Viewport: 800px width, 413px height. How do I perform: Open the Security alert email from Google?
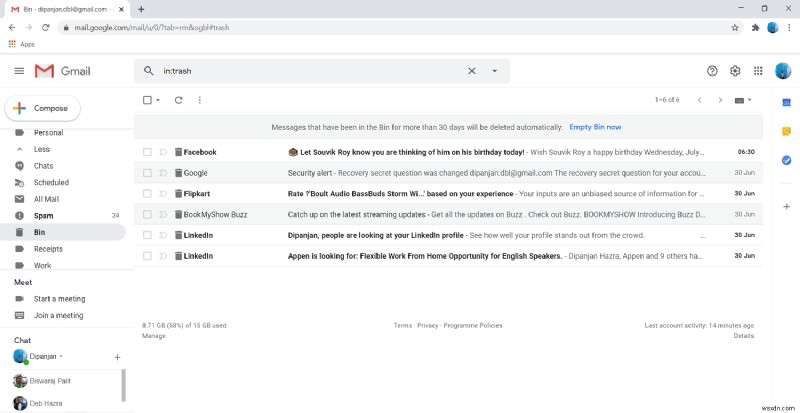click(448, 173)
